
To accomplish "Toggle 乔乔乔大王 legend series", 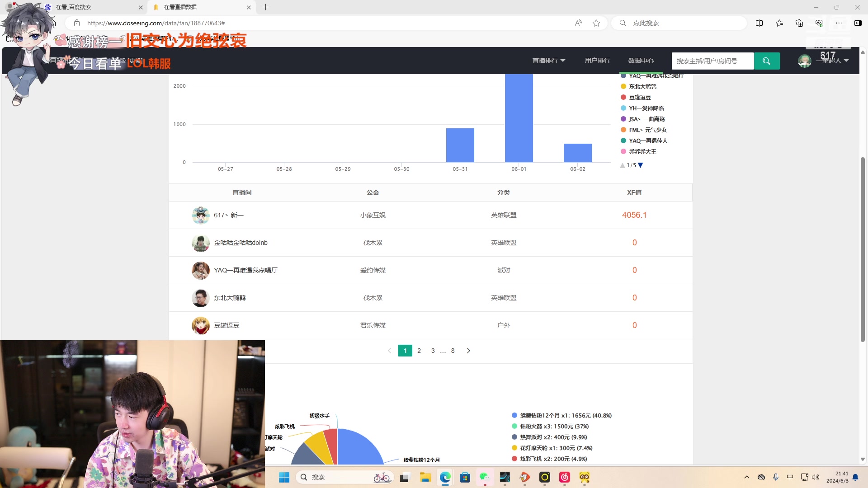I will click(x=638, y=152).
